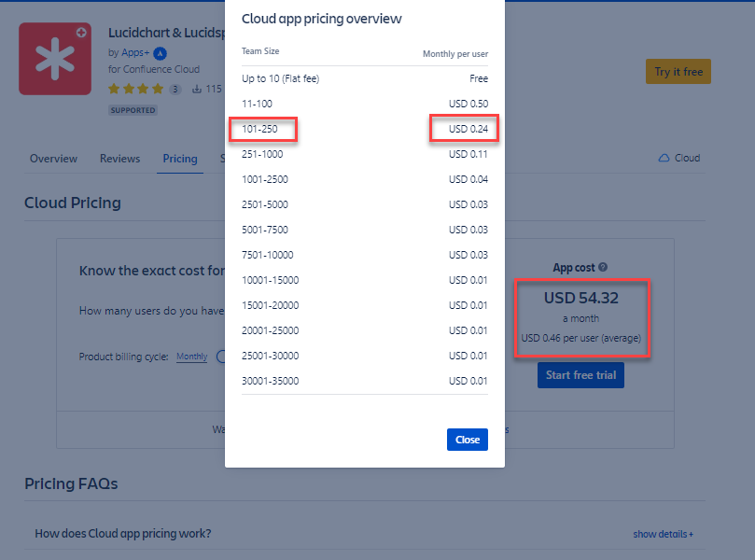Click the App cost help question icon
This screenshot has height=560, width=755.
coord(603,267)
